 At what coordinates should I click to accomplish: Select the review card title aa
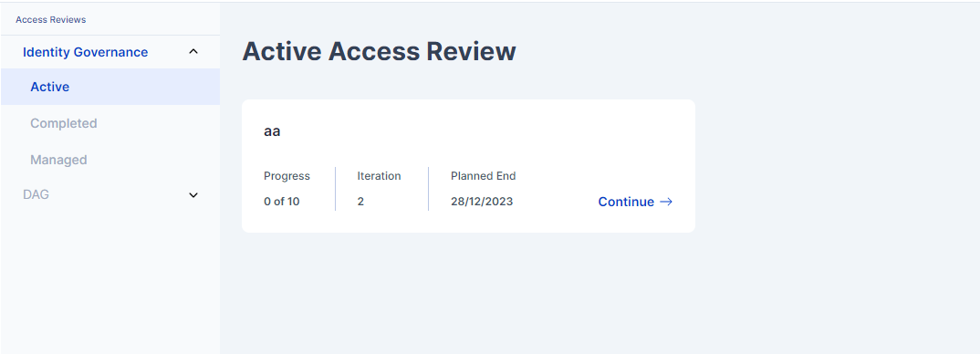coord(272,132)
